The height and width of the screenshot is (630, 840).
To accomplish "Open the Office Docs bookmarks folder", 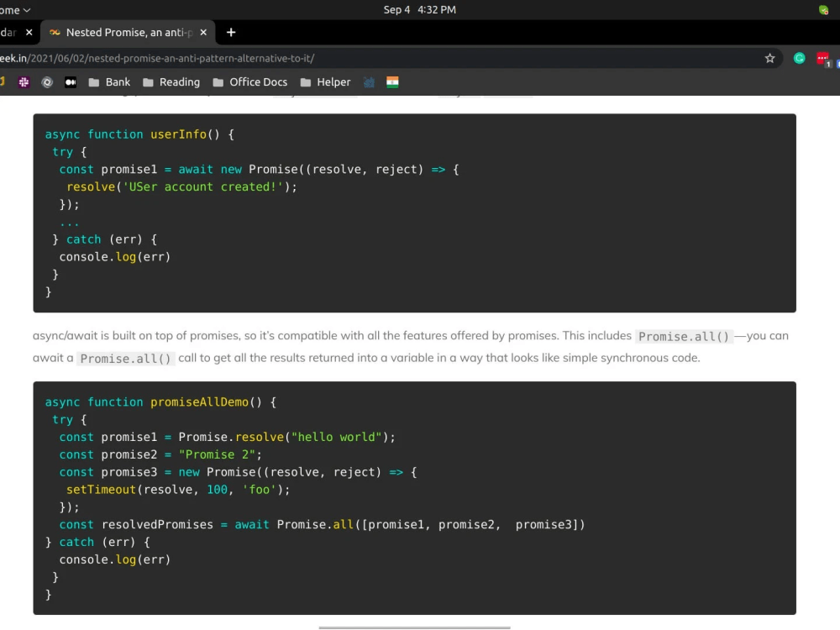I will click(256, 81).
